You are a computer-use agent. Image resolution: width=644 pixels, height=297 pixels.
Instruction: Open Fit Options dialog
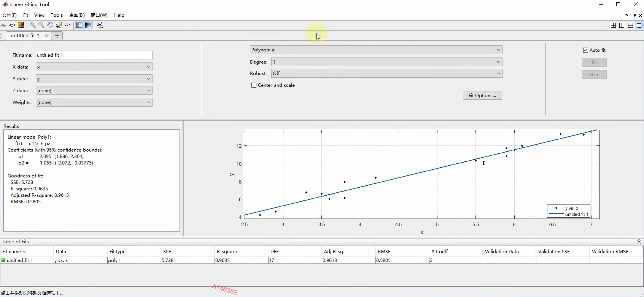(482, 96)
